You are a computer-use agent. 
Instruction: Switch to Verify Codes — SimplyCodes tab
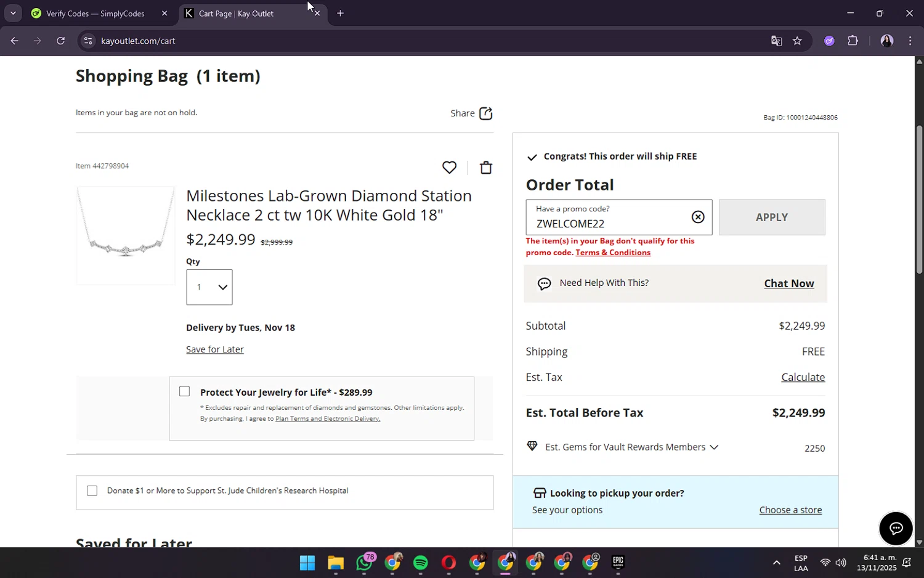(x=95, y=13)
